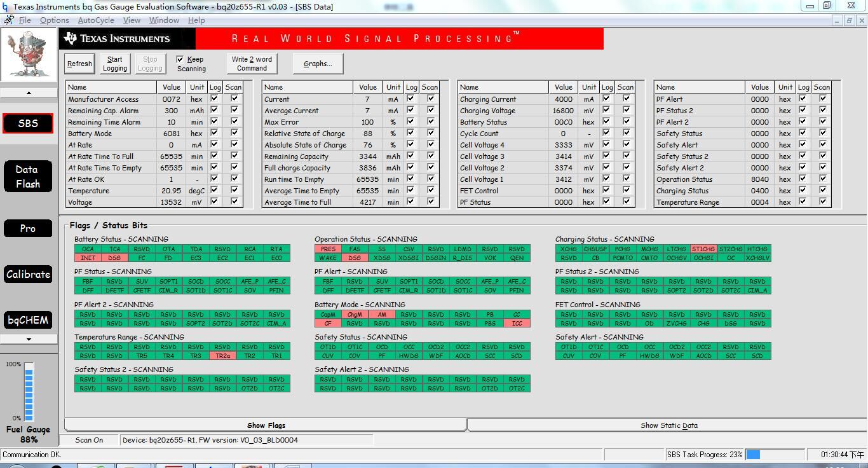Switch to the Show Flags tab
This screenshot has height=468, width=868.
coord(266,425)
